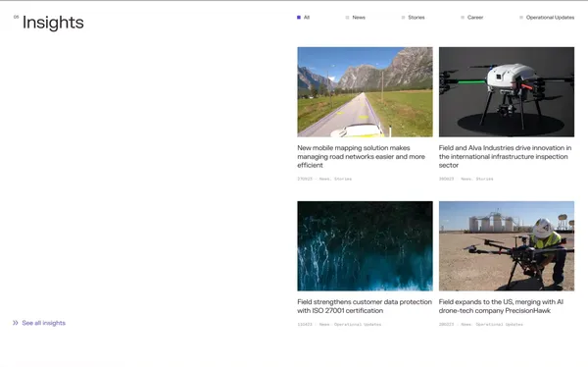Open 'Field strengthens customer data protection' article
The image size is (588, 367).
click(x=365, y=306)
